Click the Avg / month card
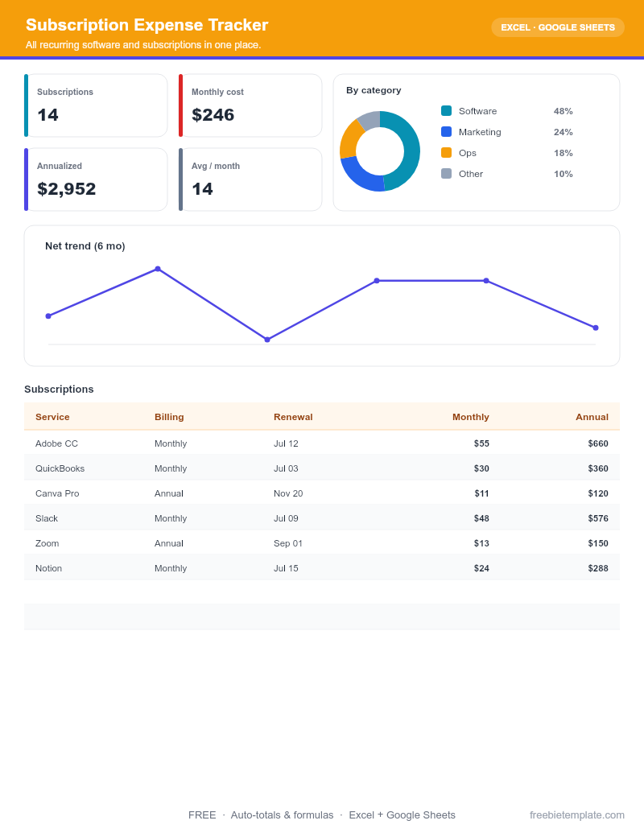The height and width of the screenshot is (833, 644). tap(250, 179)
